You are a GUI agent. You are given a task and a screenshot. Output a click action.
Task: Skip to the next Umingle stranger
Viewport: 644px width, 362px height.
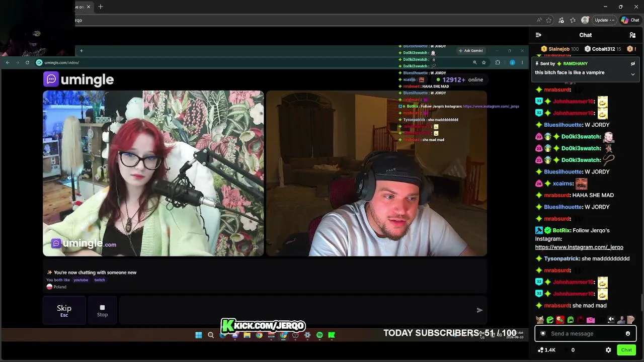64,310
